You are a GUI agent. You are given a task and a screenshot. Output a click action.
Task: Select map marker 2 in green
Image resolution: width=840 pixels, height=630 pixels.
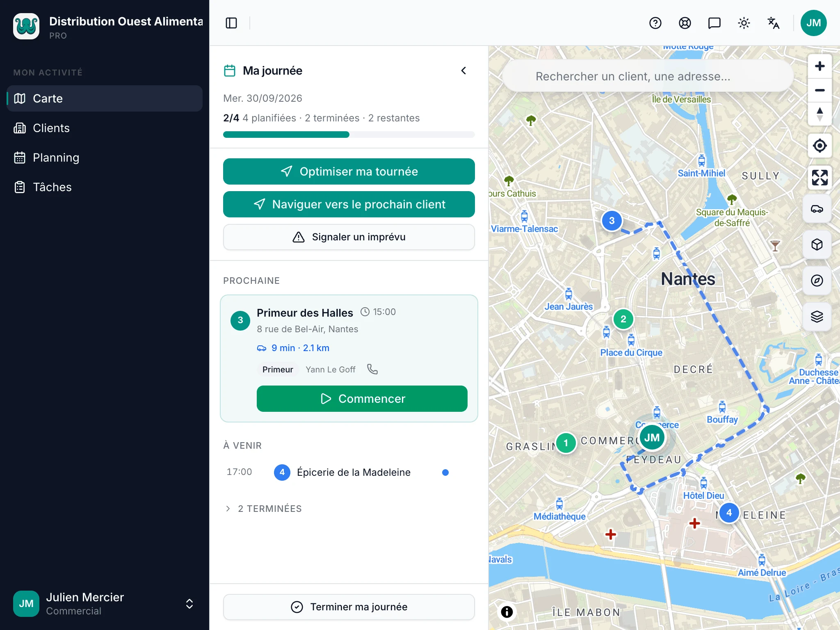pos(623,319)
